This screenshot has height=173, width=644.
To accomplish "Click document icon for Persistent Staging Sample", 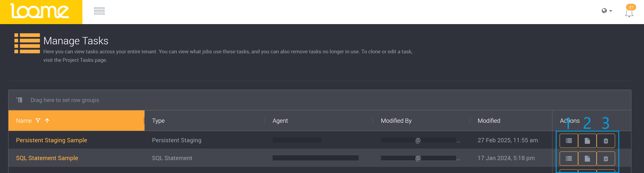I will point(587,141).
